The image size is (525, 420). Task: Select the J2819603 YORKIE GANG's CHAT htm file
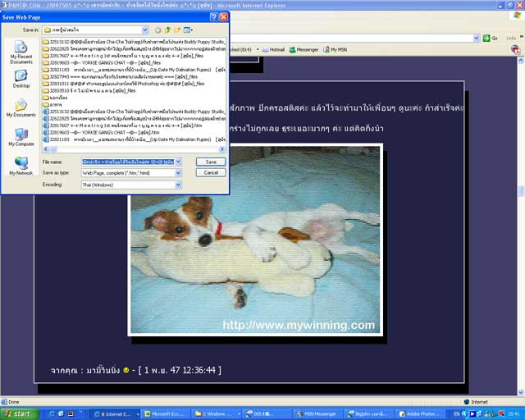99,132
